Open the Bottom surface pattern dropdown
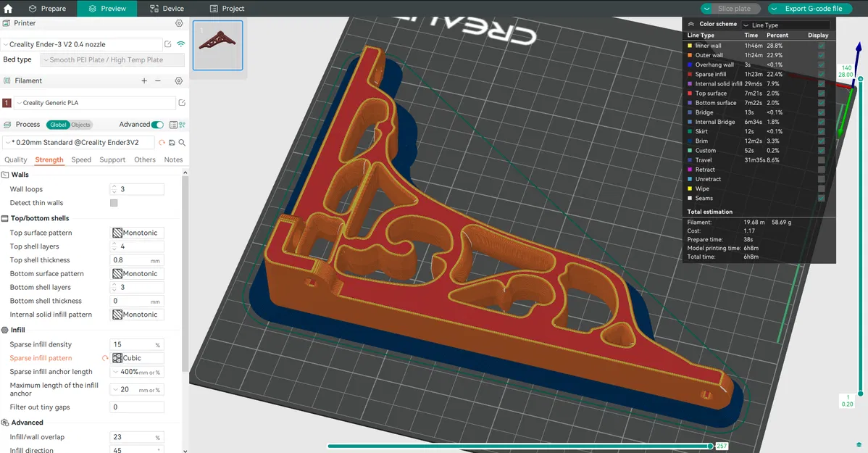Screen dimensions: 868x453 (137, 273)
